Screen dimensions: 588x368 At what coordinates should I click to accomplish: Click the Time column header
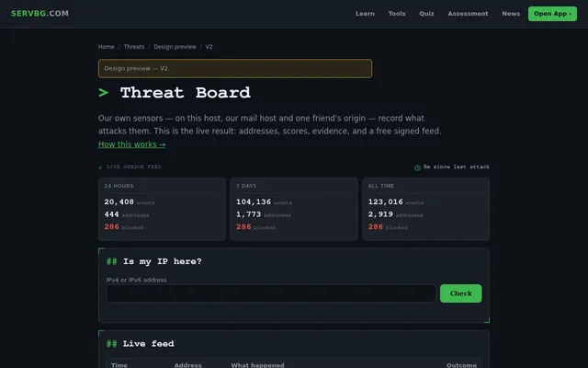tap(119, 365)
